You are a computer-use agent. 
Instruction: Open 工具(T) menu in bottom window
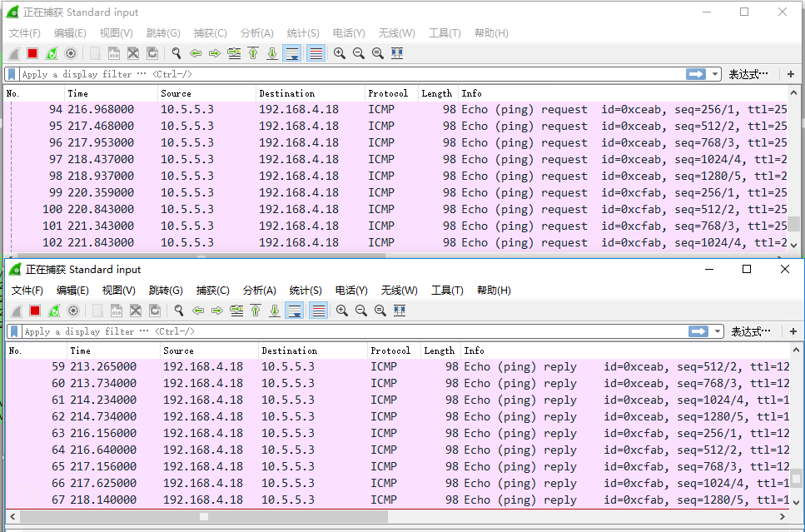(x=447, y=291)
